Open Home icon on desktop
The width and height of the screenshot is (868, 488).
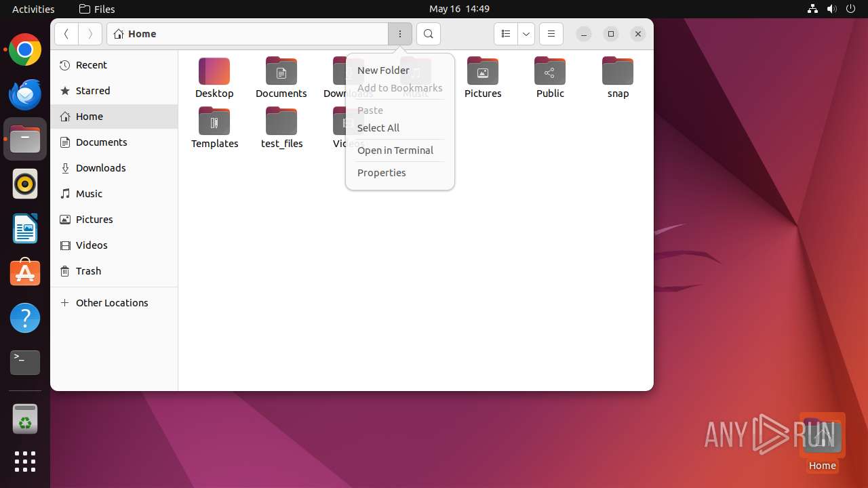click(822, 443)
